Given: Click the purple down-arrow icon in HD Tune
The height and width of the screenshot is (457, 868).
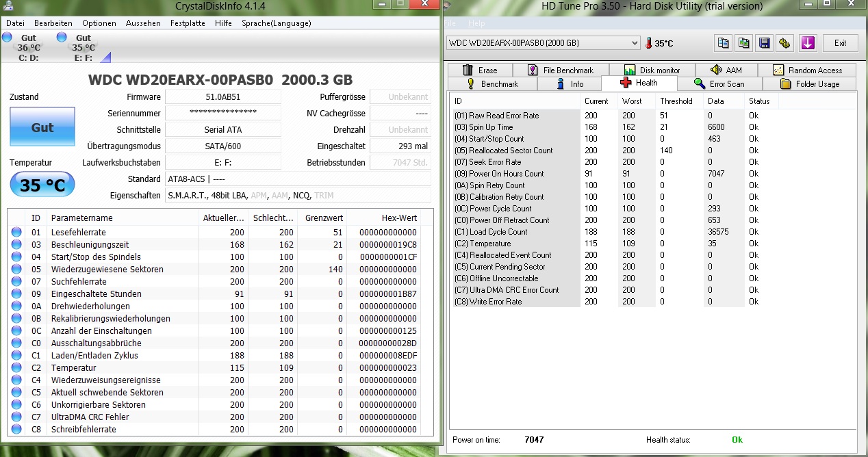Looking at the screenshot, I should tap(808, 43).
